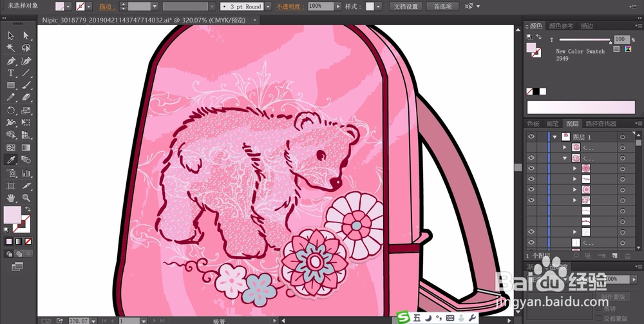Click the 文档设置 button
The height and width of the screenshot is (324, 644).
coord(406,6)
